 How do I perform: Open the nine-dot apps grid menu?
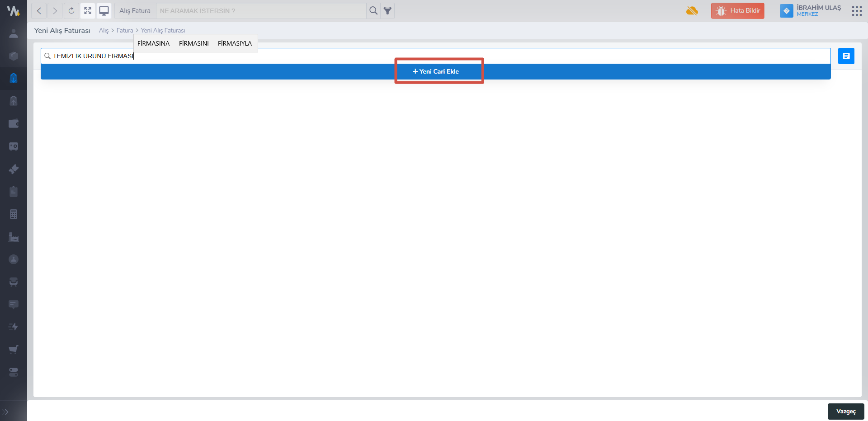857,11
